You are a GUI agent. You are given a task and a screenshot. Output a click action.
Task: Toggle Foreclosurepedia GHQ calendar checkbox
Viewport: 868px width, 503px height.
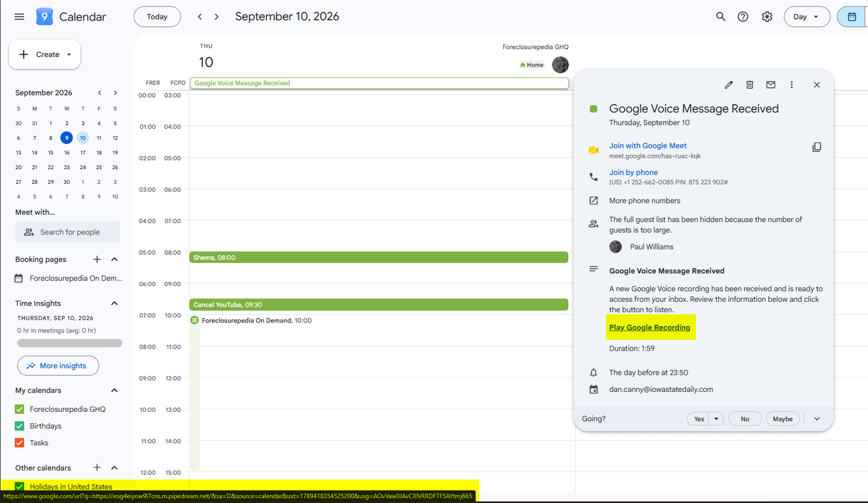pyautogui.click(x=20, y=409)
